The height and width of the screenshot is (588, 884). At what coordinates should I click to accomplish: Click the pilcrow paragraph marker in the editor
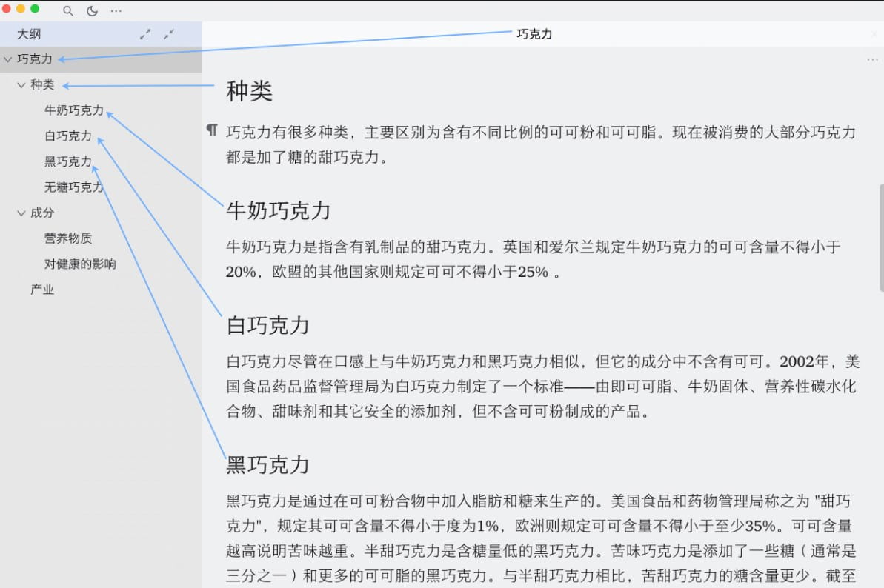click(212, 130)
